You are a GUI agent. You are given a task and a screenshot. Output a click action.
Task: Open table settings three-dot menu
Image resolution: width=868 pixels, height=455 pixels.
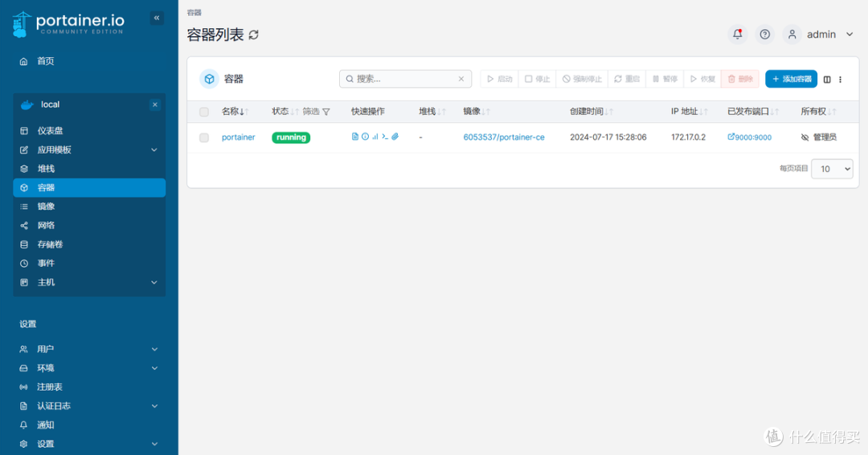(841, 79)
